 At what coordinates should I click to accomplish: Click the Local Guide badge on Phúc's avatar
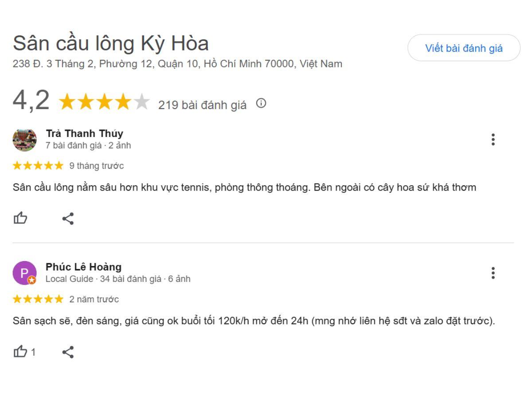coord(31,280)
